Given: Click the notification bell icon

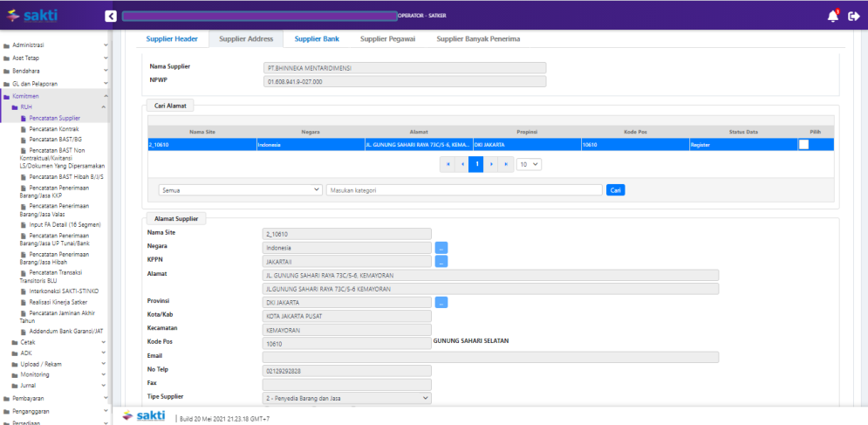Looking at the screenshot, I should (x=832, y=16).
